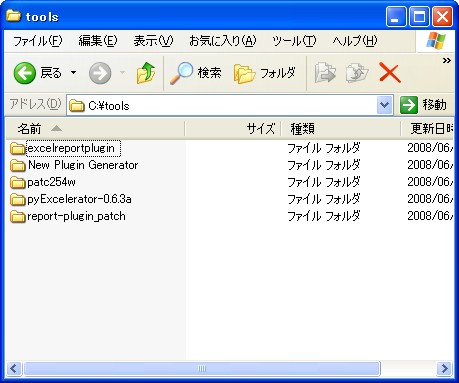Click the folder icon in the address bar
Screen dimensions: 459x383
[77, 106]
